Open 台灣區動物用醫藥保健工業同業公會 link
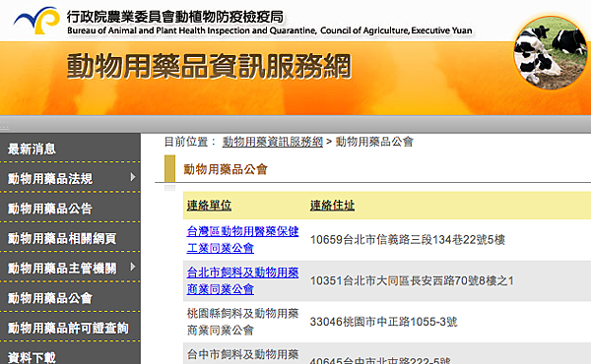Screen dimensions: 591x364 pyautogui.click(x=242, y=239)
